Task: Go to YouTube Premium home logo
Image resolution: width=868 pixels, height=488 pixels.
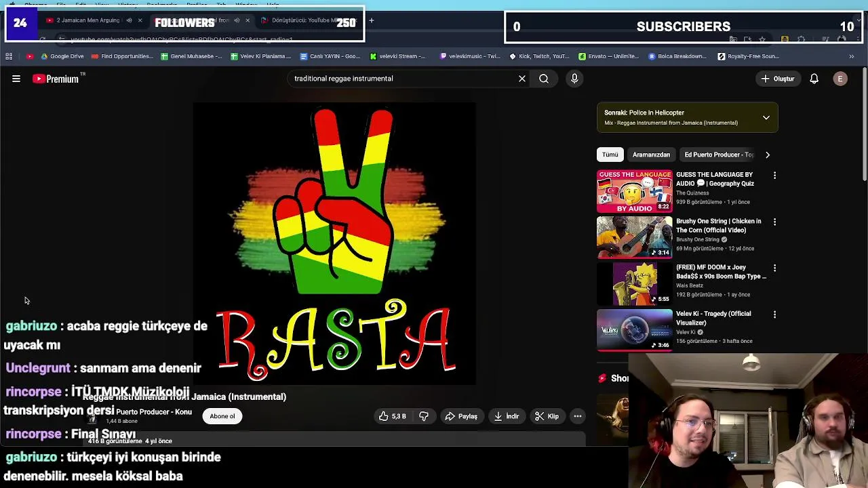Action: click(56, 79)
